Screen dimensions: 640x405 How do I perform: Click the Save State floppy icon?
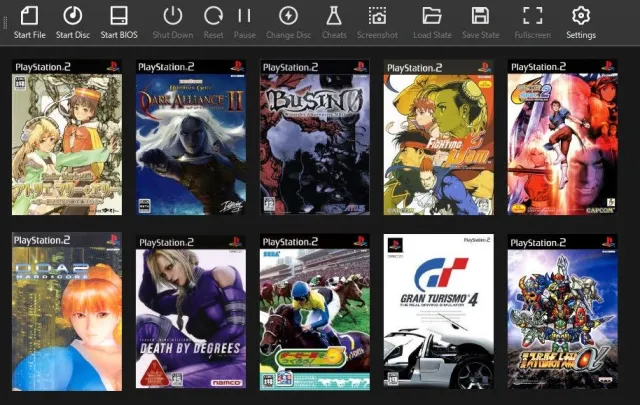pos(480,16)
